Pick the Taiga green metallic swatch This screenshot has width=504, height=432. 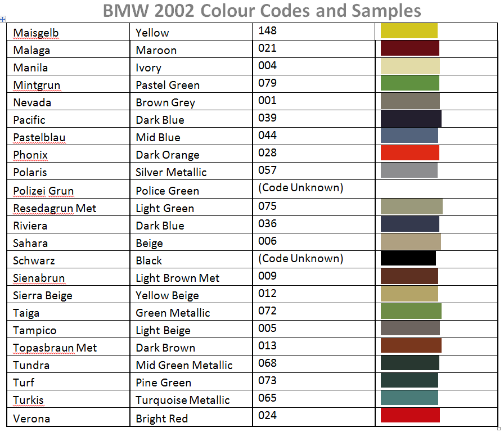pos(411,311)
